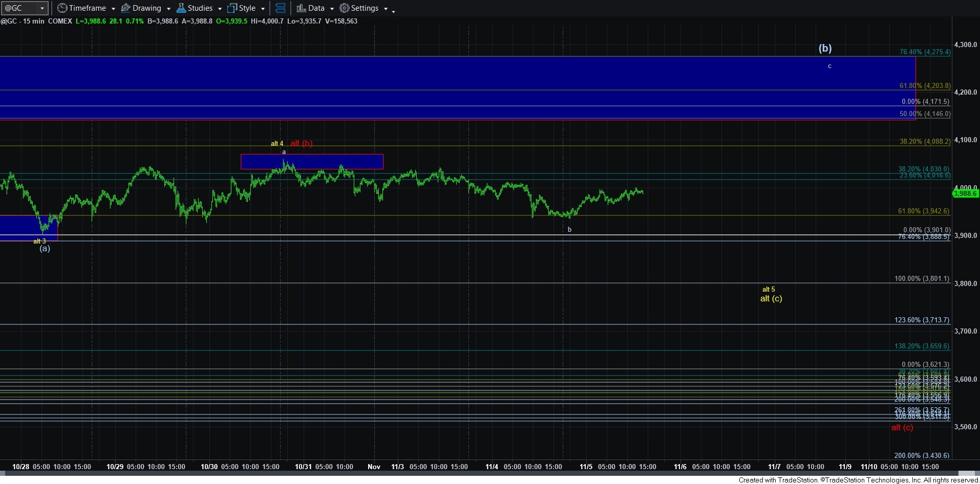The width and height of the screenshot is (980, 484).
Task: Expand the arrow next to Drawing
Action: [x=168, y=9]
